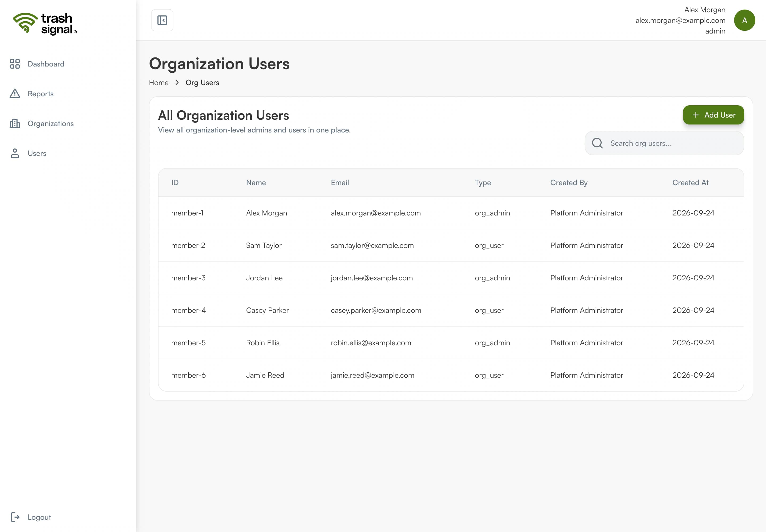This screenshot has height=532, width=766.
Task: Click Platform Administrator in member-2 row
Action: (x=586, y=245)
